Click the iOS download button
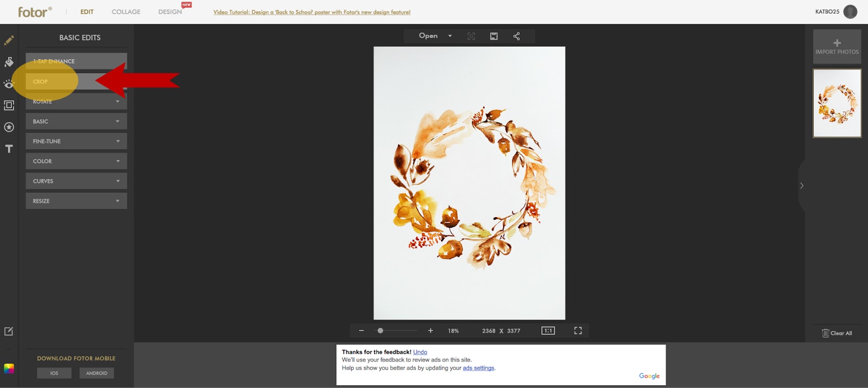The height and width of the screenshot is (388, 868). [x=54, y=373]
